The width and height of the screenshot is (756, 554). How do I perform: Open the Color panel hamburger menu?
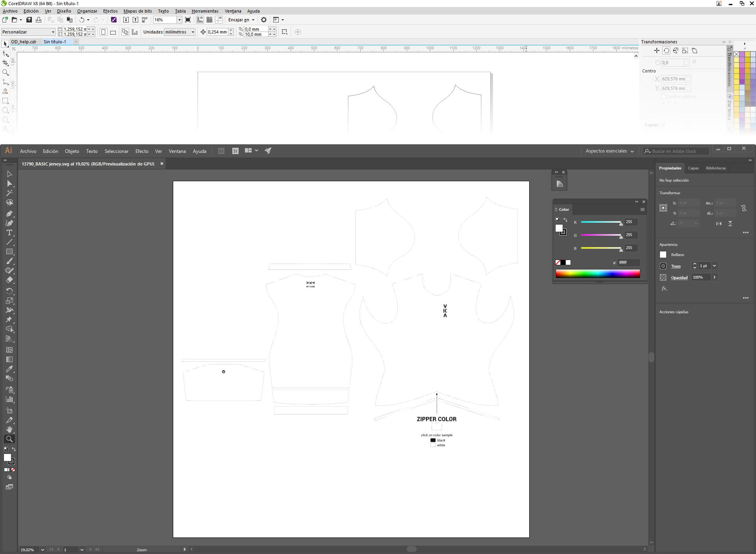point(643,209)
